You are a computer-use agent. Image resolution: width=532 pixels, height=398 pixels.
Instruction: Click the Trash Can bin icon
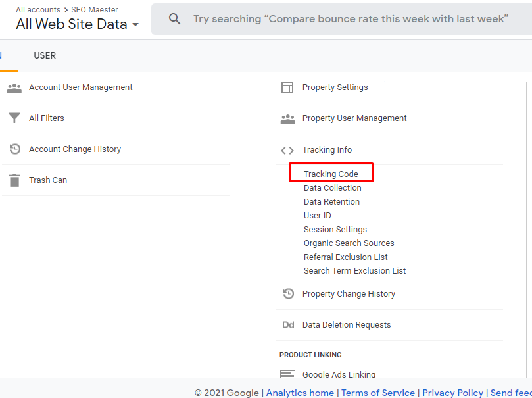(x=14, y=180)
